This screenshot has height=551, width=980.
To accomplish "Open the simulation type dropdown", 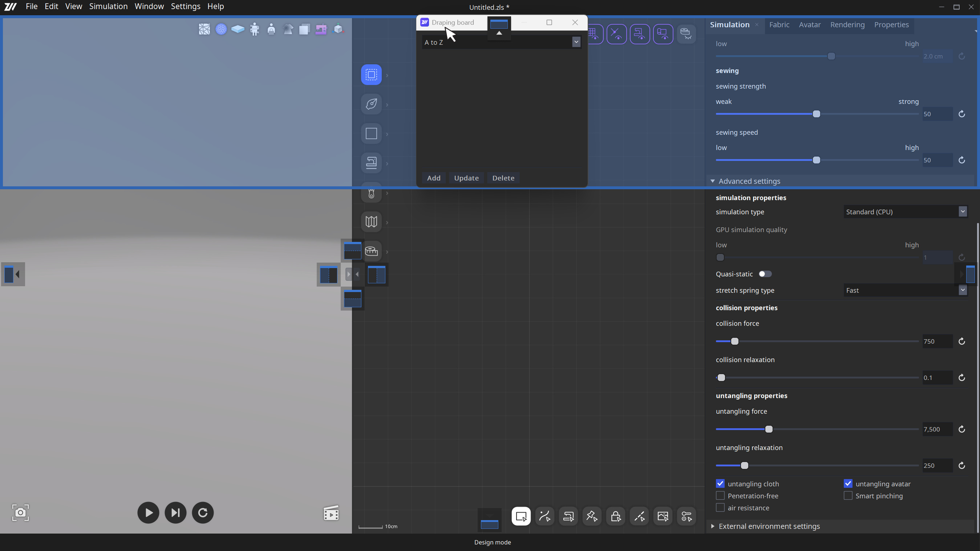I will tap(963, 211).
